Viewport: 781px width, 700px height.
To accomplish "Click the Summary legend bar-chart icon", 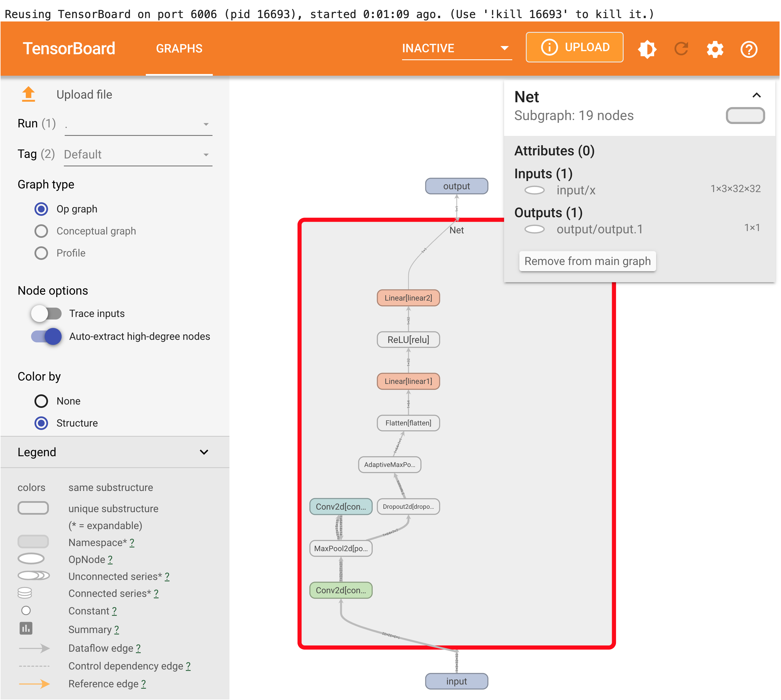I will (x=26, y=629).
